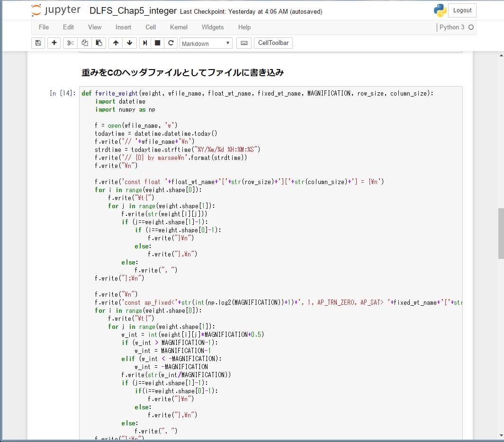The height and width of the screenshot is (442, 504).
Task: Paste cell below
Action: [x=99, y=43]
